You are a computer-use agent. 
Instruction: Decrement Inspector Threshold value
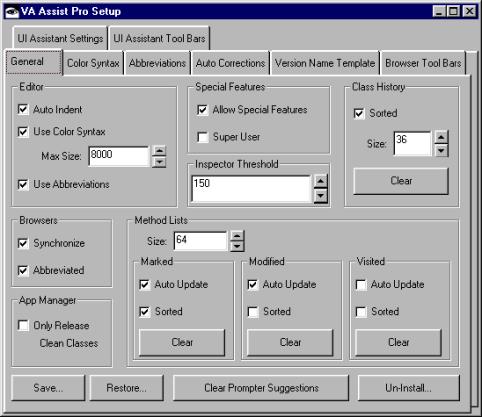click(320, 196)
